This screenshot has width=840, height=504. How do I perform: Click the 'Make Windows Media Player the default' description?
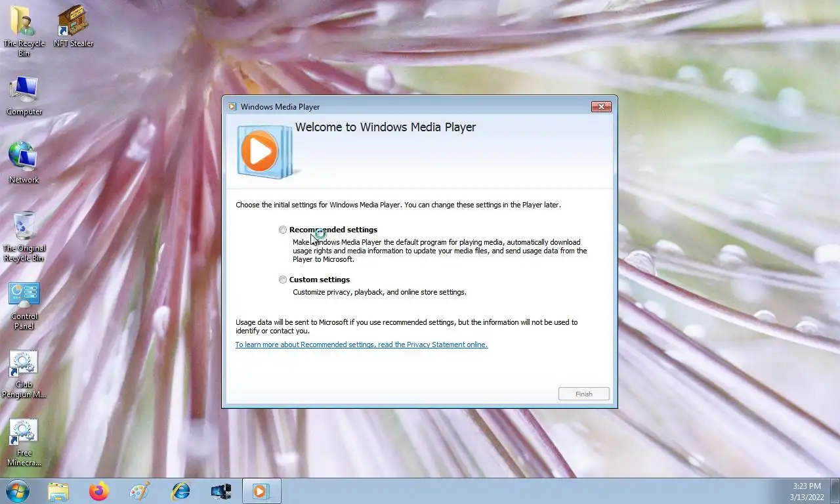pos(440,251)
